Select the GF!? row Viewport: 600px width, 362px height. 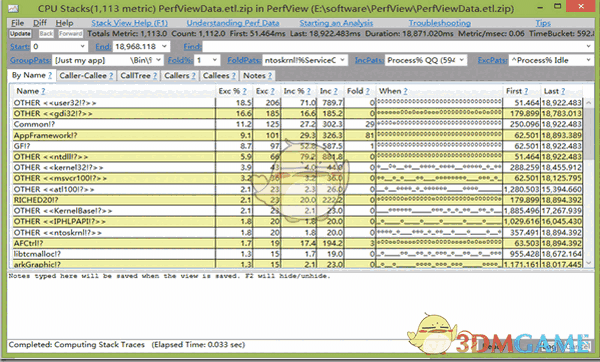click(298, 146)
